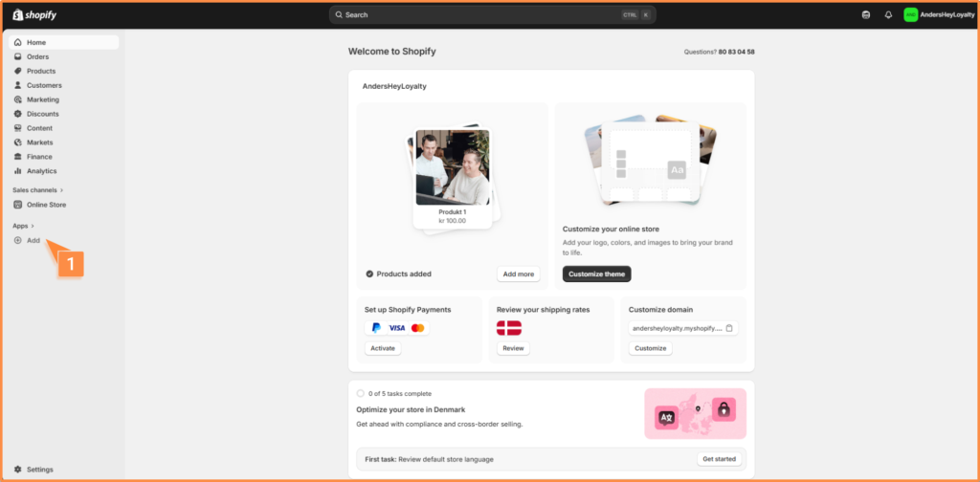980x482 pixels.
Task: Click the store icon beside notifications bell
Action: [866, 15]
